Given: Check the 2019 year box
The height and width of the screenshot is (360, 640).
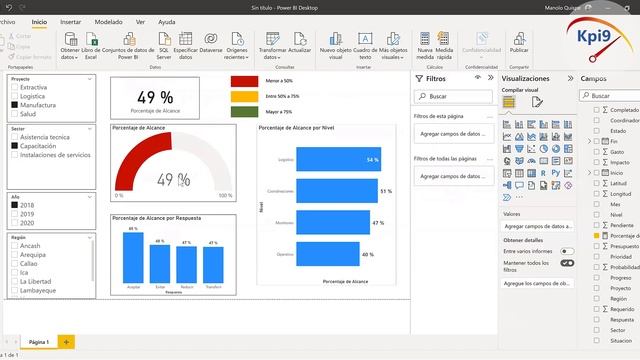Looking at the screenshot, I should (15, 214).
